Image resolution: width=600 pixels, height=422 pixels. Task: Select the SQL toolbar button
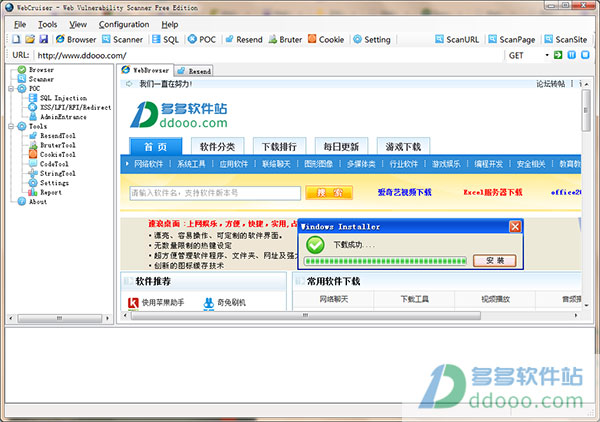pos(165,39)
